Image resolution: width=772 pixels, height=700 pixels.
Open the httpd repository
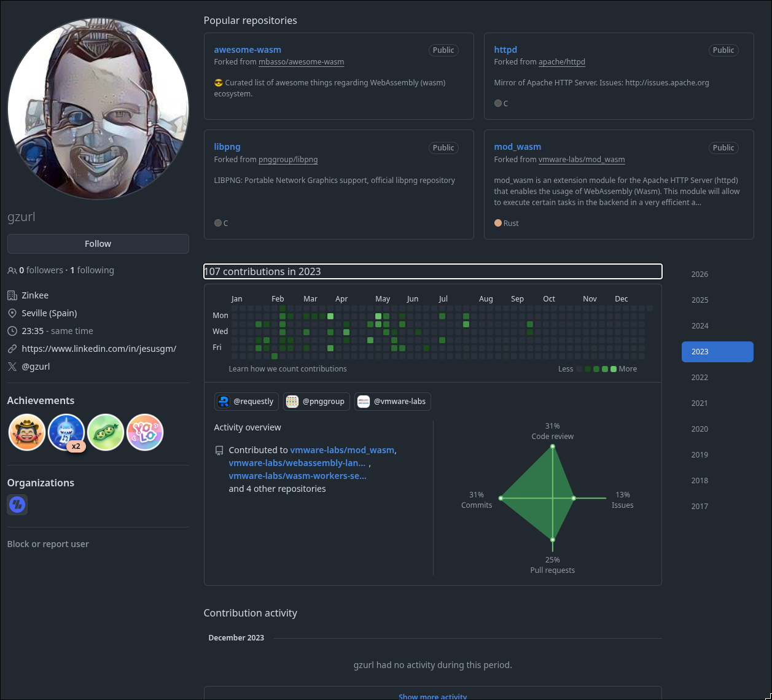505,50
